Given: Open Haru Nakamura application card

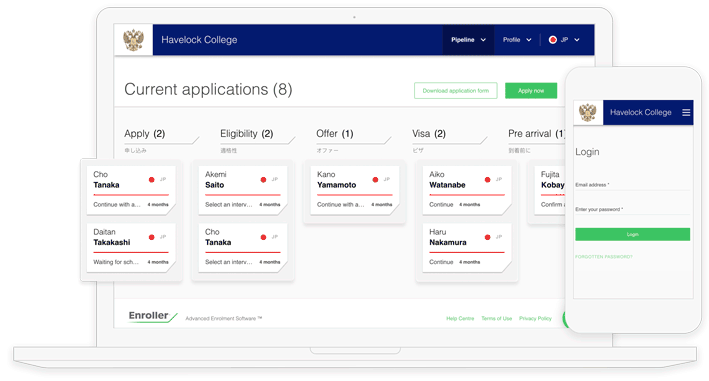Looking at the screenshot, I should pos(467,247).
